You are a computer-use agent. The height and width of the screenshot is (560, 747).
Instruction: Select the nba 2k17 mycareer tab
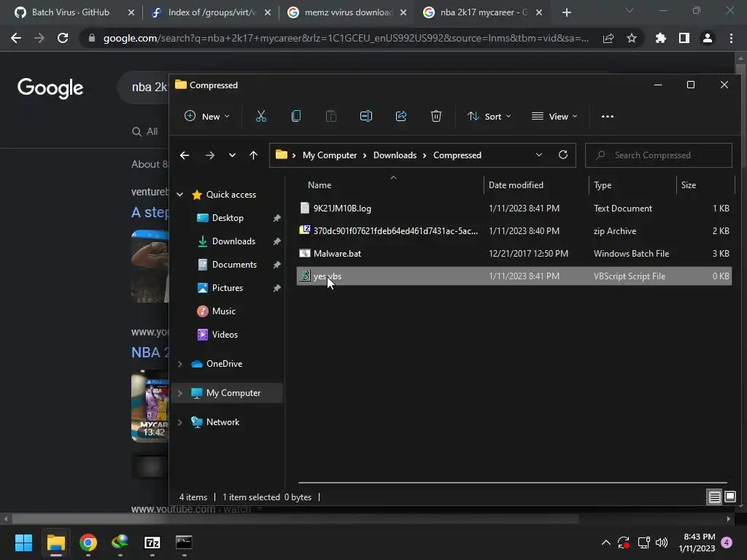pyautogui.click(x=476, y=12)
